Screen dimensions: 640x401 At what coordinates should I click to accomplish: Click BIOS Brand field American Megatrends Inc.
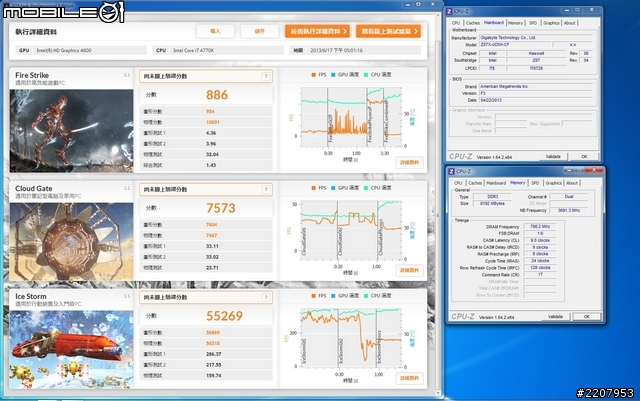point(536,86)
